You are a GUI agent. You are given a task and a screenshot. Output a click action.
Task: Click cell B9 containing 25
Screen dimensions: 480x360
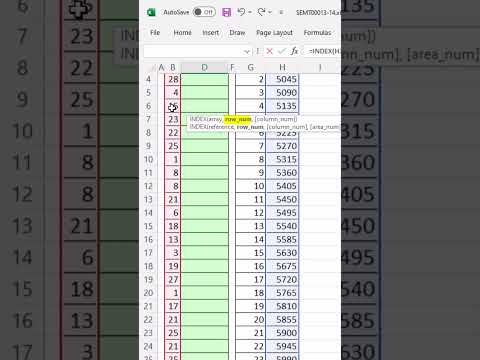(x=173, y=146)
